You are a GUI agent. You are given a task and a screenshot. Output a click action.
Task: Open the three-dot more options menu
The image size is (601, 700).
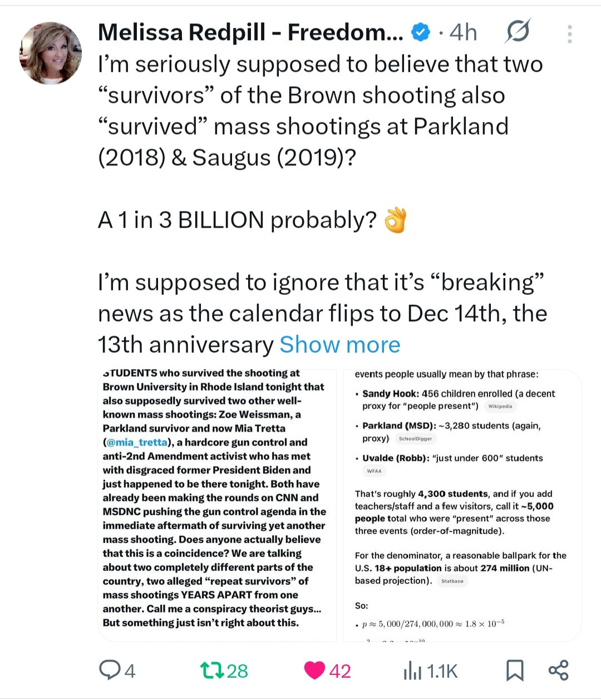(x=569, y=34)
